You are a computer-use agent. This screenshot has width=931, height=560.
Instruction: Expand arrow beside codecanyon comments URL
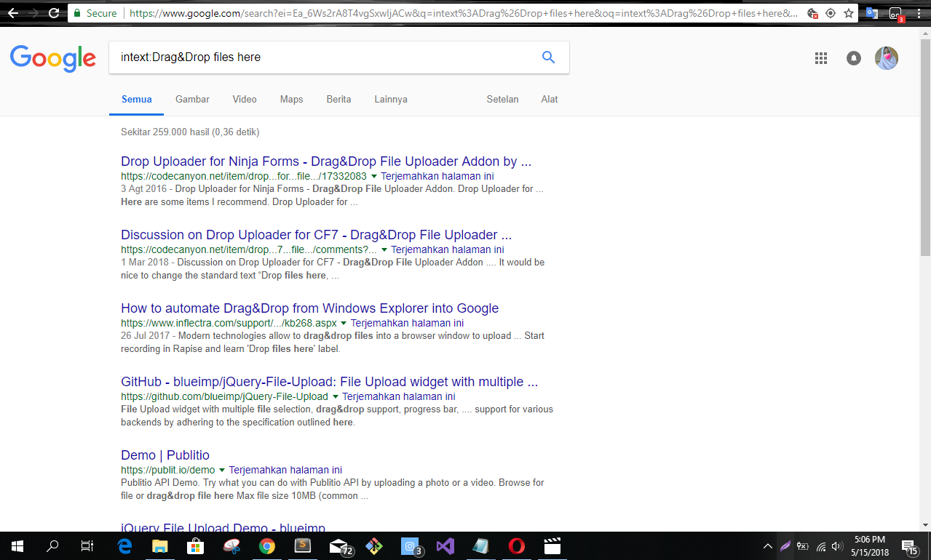(384, 250)
